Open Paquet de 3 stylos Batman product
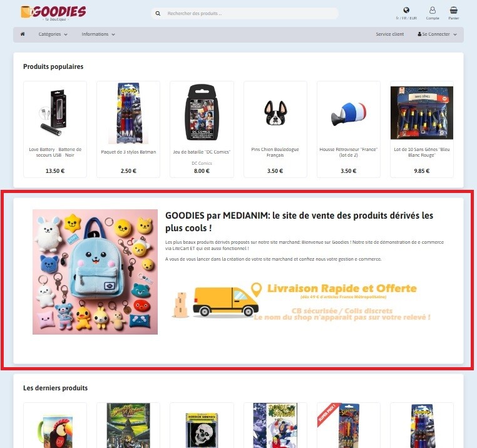Screen dimensions: 477x448 click(x=128, y=129)
